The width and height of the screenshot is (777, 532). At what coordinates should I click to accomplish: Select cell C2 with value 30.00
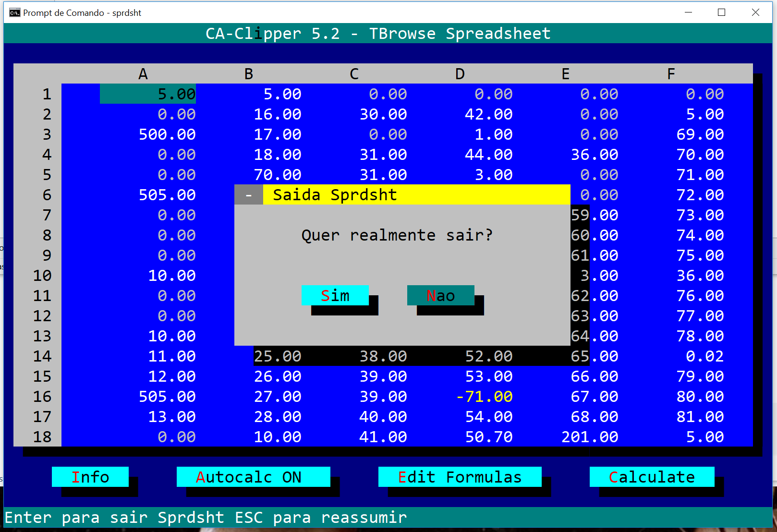pos(383,114)
